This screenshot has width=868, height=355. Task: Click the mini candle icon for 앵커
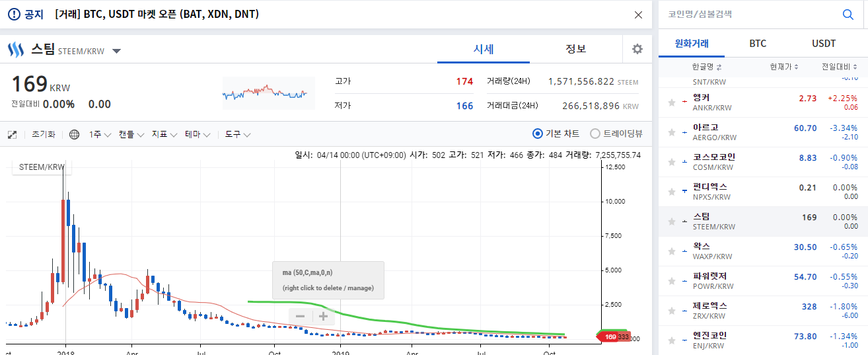(685, 103)
